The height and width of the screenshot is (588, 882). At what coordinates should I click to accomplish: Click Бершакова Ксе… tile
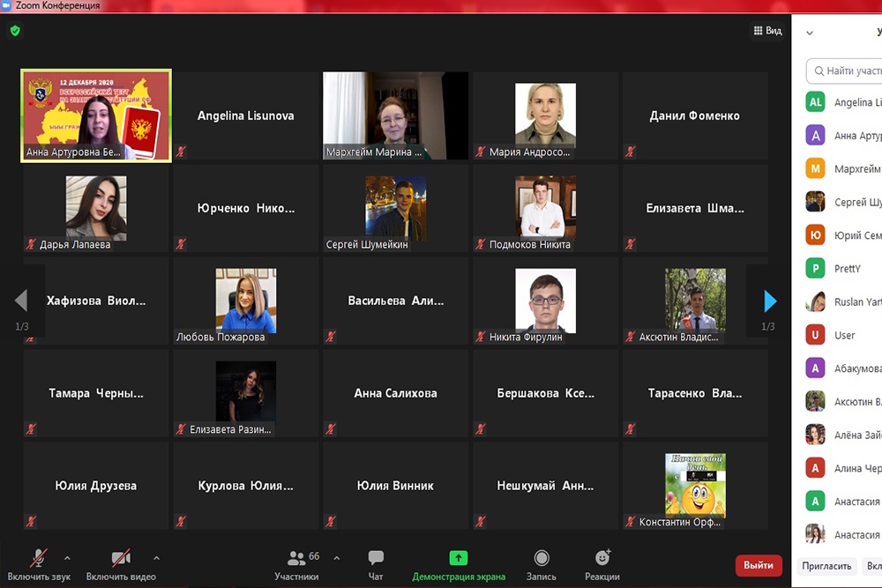click(546, 393)
